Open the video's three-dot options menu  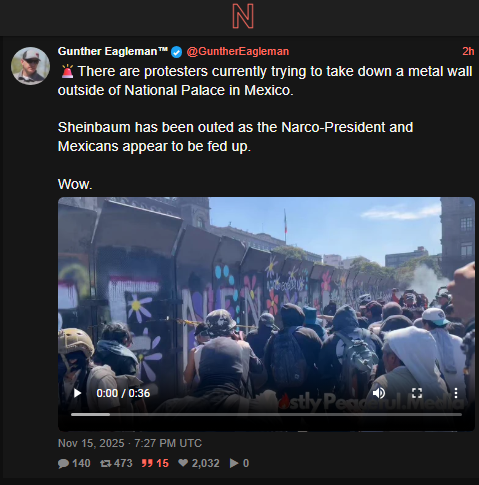[456, 393]
